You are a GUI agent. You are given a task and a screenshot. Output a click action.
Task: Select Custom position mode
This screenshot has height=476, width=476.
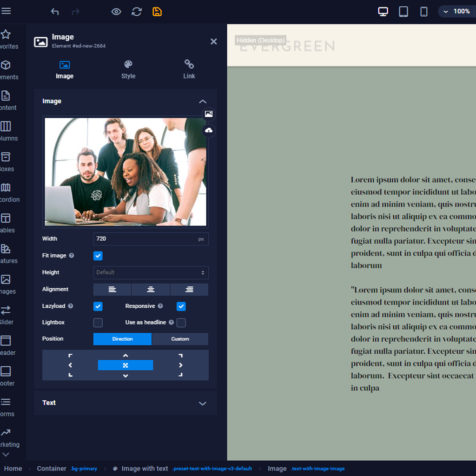(x=180, y=339)
